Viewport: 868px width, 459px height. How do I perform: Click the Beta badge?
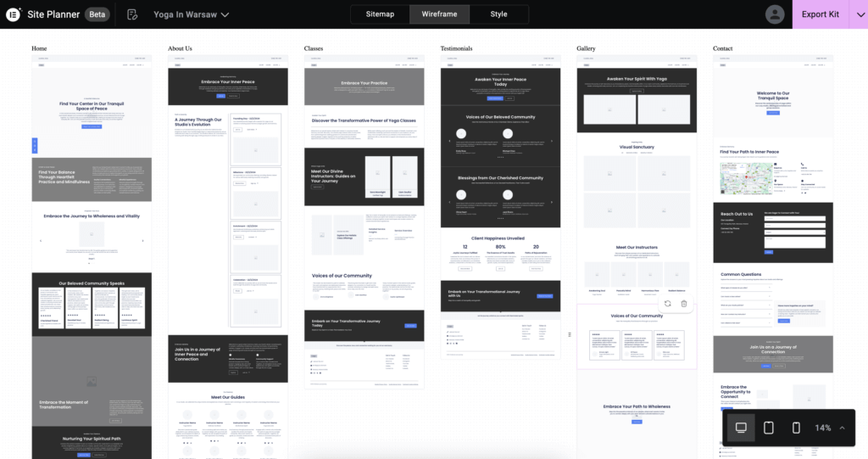coord(97,14)
